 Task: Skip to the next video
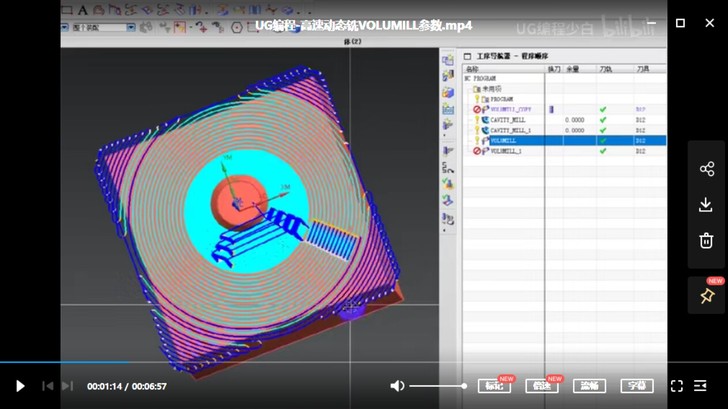(68, 386)
